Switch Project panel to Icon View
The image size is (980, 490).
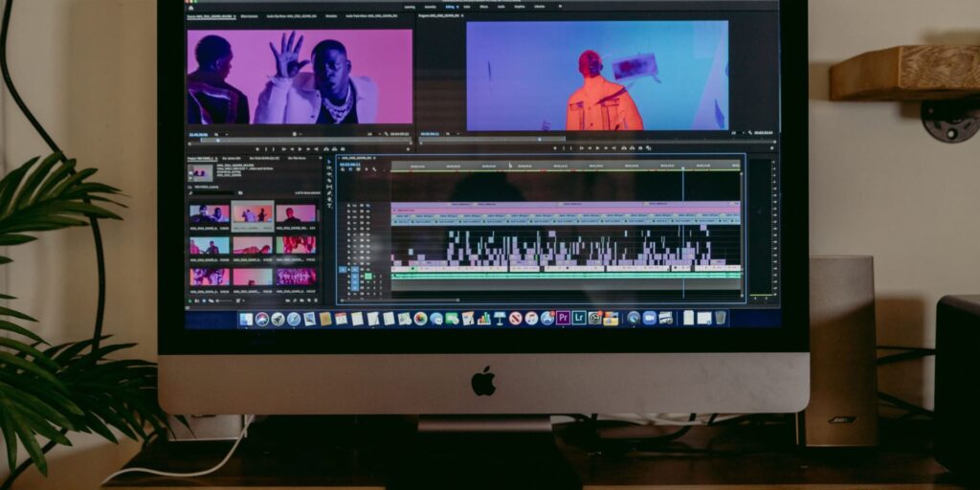tap(205, 301)
